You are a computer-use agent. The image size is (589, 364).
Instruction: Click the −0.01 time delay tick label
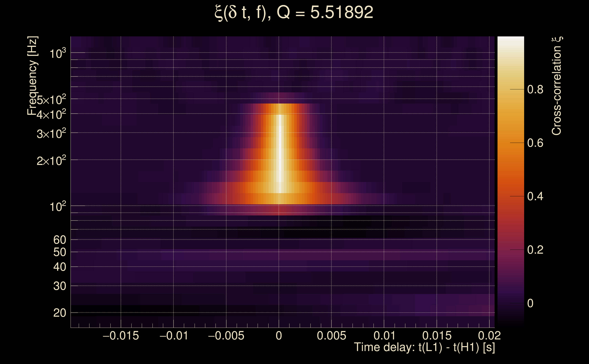(x=174, y=336)
